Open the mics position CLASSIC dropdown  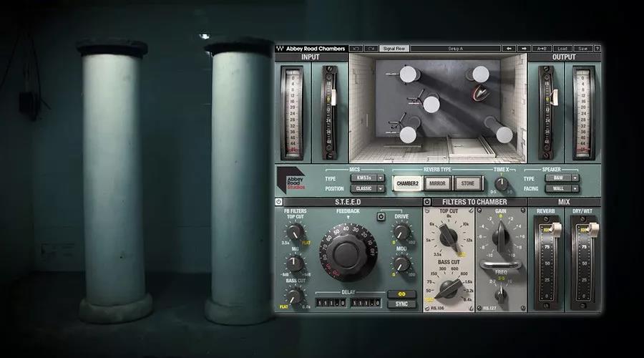368,188
